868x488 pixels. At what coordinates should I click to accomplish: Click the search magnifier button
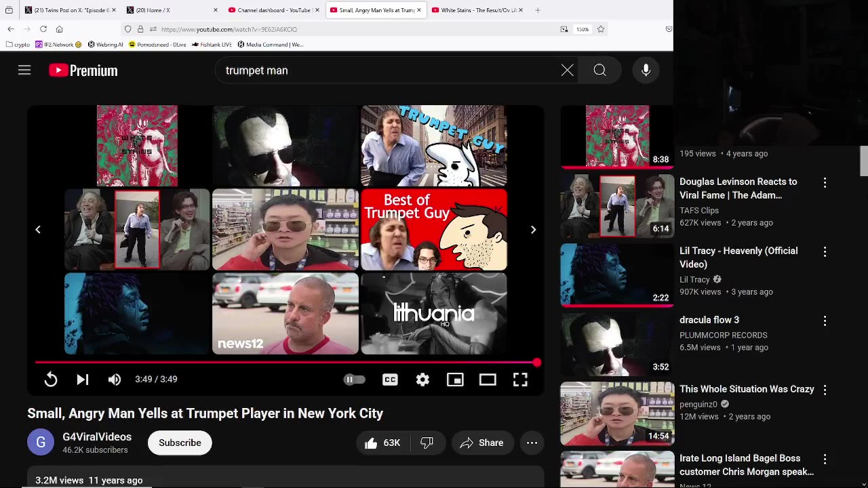[599, 70]
